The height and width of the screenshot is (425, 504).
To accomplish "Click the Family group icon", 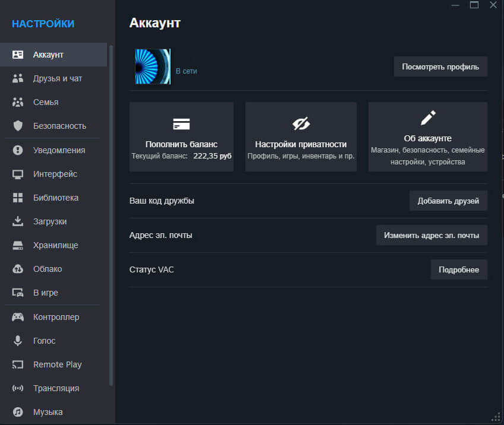I will (18, 102).
